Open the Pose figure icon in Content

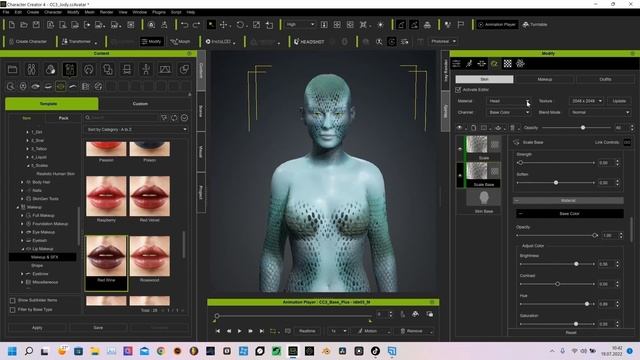click(x=146, y=69)
